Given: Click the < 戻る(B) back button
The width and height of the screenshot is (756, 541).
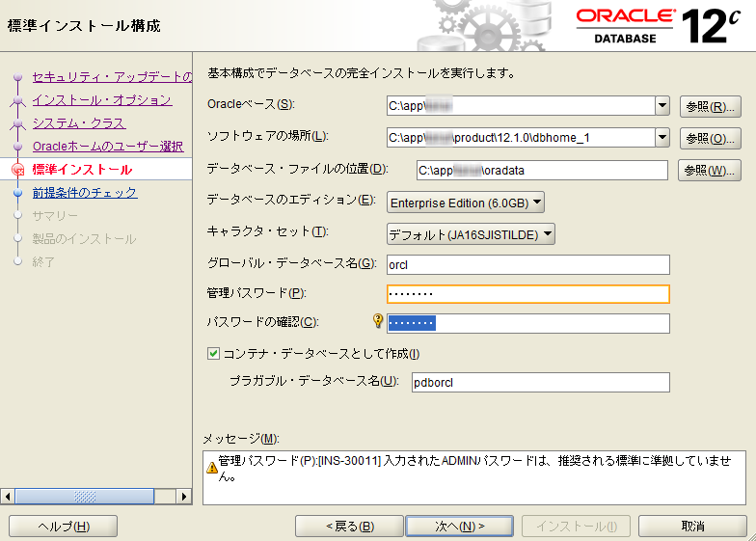Looking at the screenshot, I should point(349,527).
